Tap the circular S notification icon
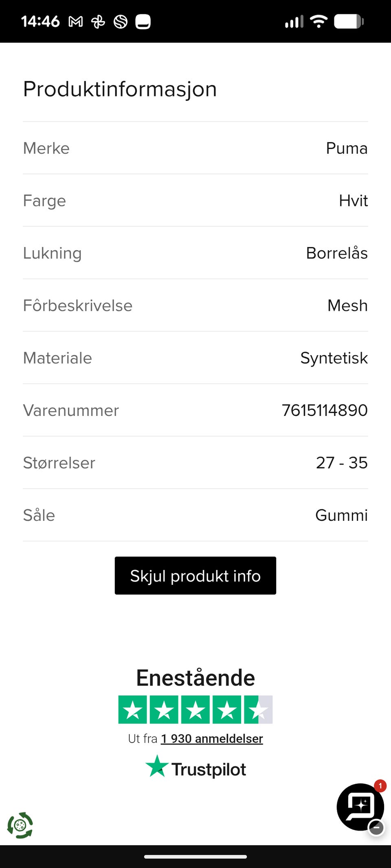The height and width of the screenshot is (868, 391). (121, 22)
